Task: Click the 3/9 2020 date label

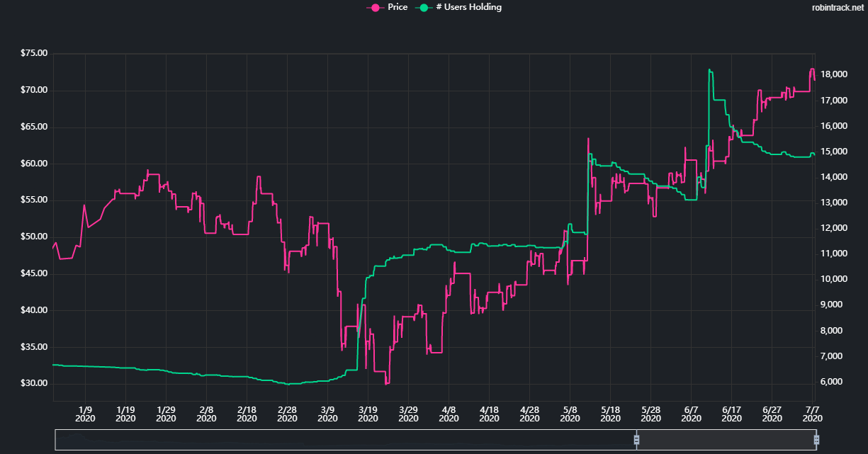Action: tap(327, 414)
